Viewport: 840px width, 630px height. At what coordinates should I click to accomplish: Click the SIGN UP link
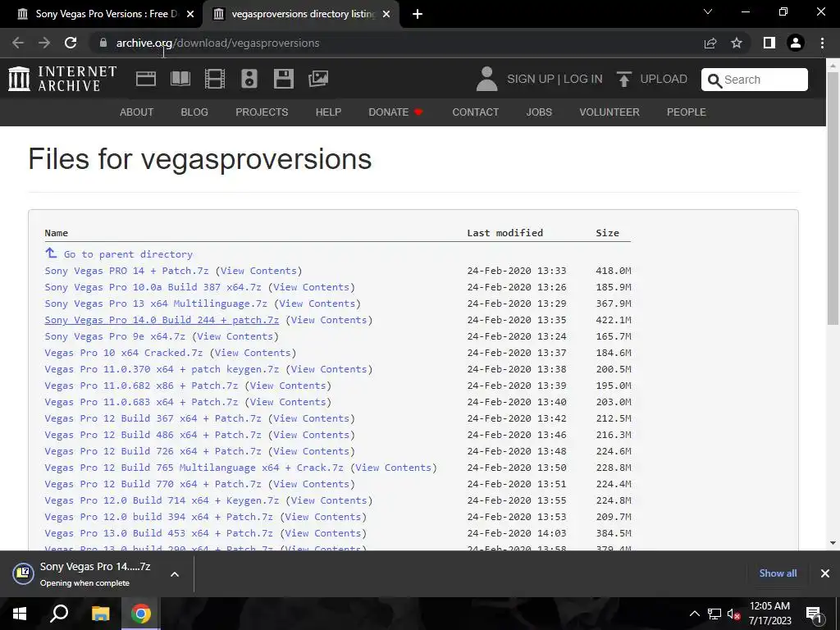(x=531, y=79)
